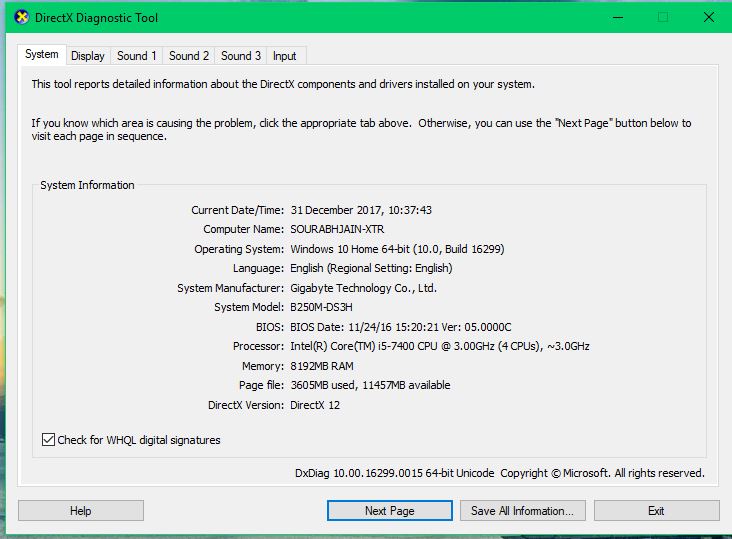732x539 pixels.
Task: Click the System Model label
Action: [x=249, y=307]
